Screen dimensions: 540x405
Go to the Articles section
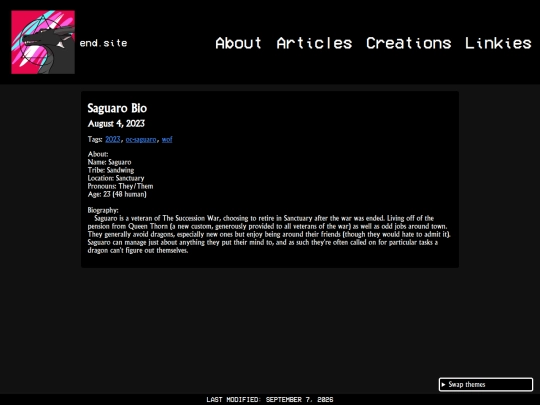[x=314, y=43]
